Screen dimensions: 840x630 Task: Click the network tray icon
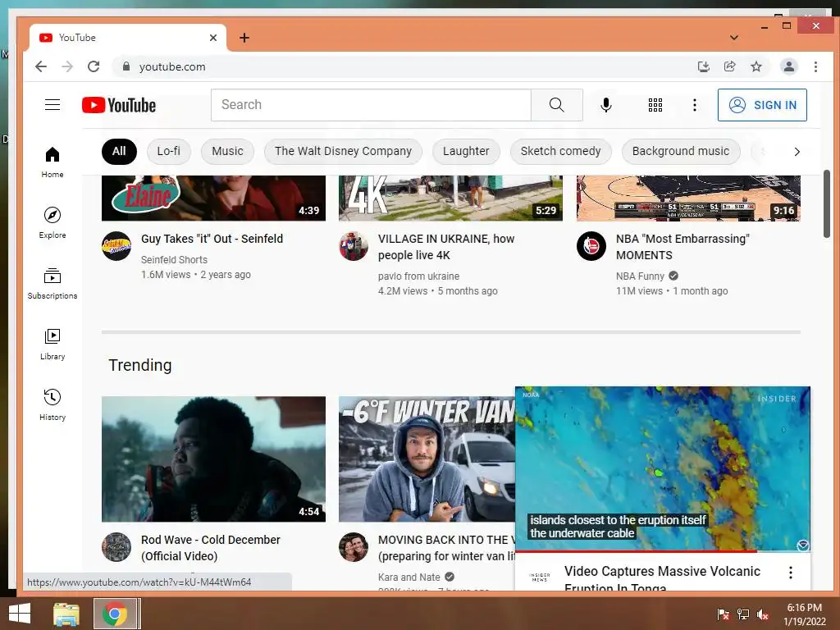743,614
